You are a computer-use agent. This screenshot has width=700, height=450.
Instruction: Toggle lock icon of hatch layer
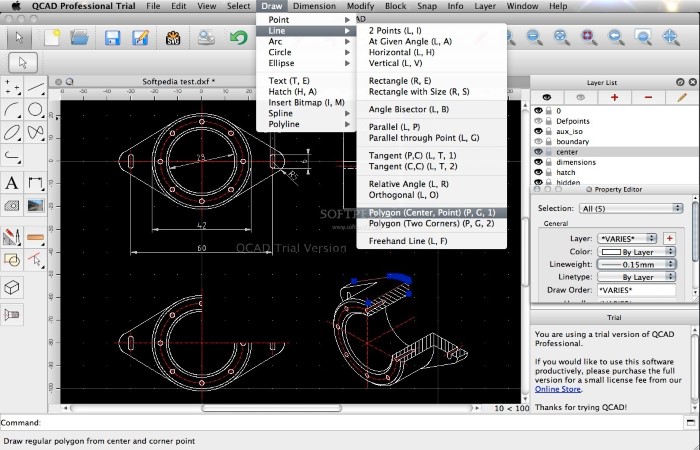[x=549, y=172]
